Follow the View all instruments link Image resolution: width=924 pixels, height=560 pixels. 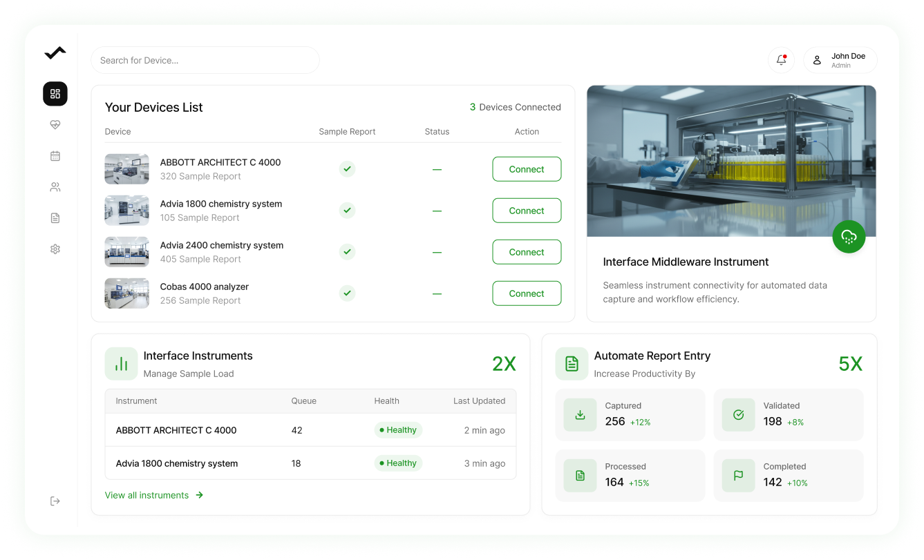tap(154, 495)
